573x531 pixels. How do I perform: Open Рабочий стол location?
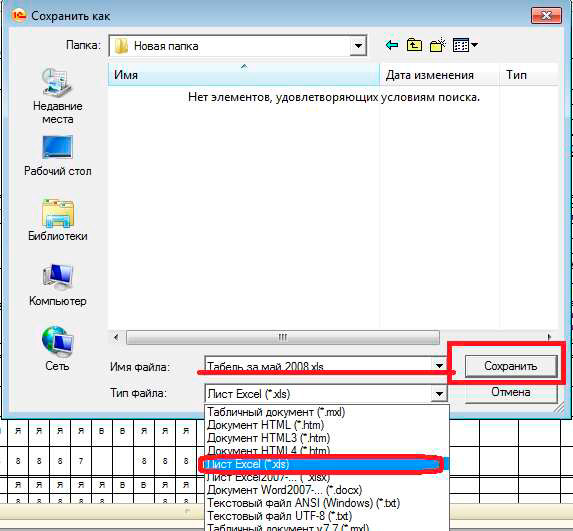pyautogui.click(x=58, y=156)
